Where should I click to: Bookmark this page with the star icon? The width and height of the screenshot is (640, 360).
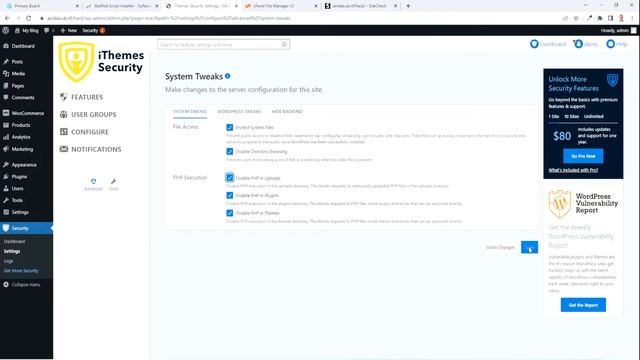pos(576,18)
